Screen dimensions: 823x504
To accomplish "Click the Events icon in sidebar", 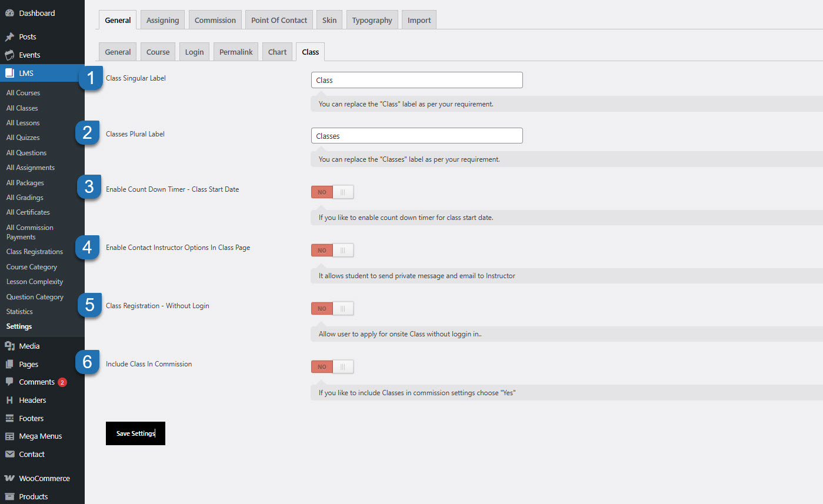I will click(9, 55).
